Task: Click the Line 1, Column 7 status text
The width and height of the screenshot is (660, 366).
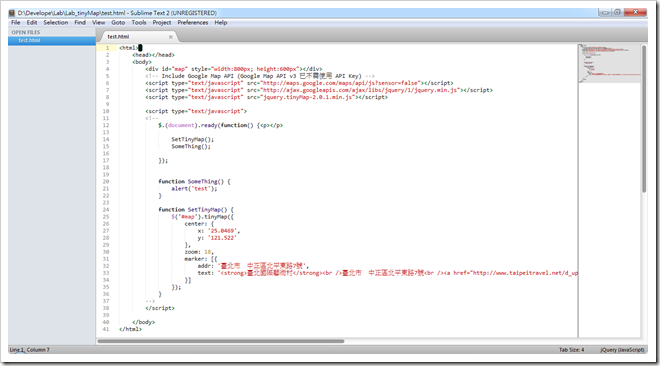Action: click(x=29, y=350)
